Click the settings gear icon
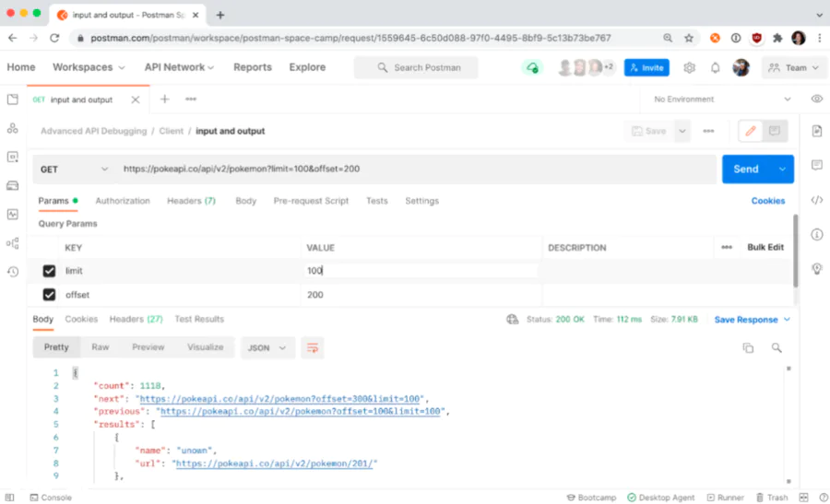The width and height of the screenshot is (830, 504). point(689,67)
